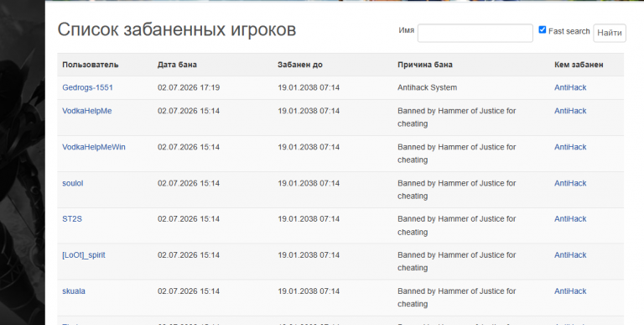Click banned-until date in Gedrogs-1551 row
Image resolution: width=644 pixels, height=325 pixels.
coord(309,87)
